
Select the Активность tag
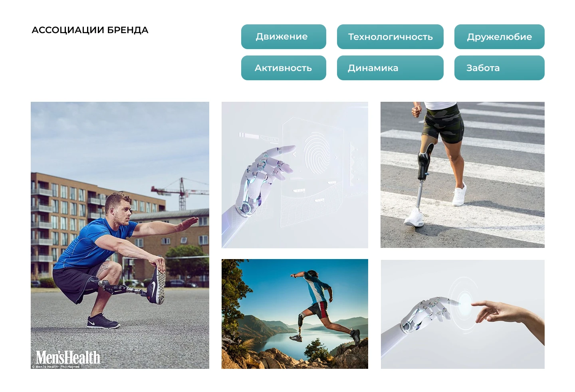pyautogui.click(x=284, y=68)
